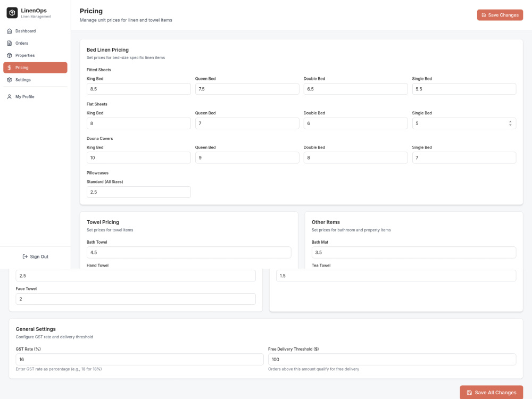Screen dimensions: 532x399
Task: Focus the Flat Sheets King Bed price field
Action: coord(138,123)
